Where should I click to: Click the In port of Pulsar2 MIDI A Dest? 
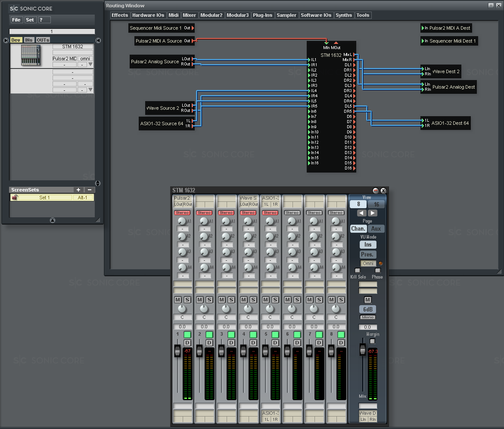click(x=423, y=28)
